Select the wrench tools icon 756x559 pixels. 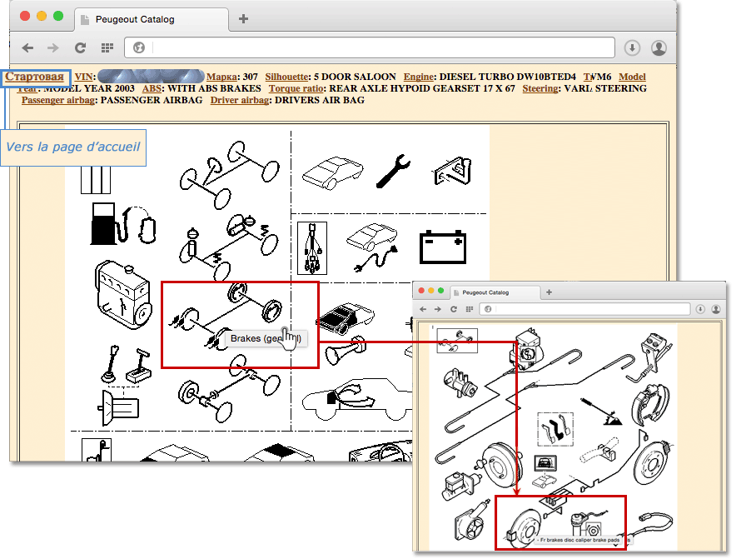coord(393,171)
